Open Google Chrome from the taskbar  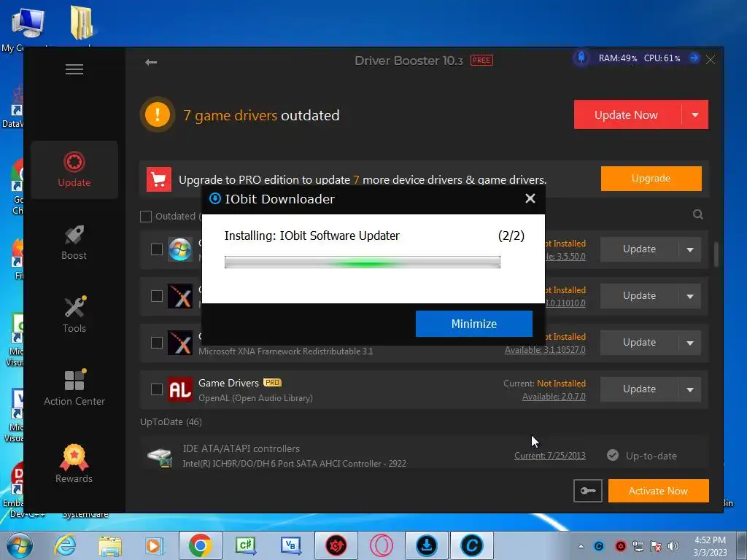[200, 545]
